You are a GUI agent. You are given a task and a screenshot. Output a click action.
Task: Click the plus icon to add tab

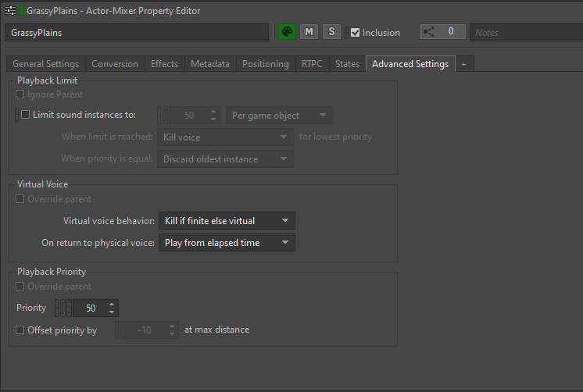pos(464,64)
